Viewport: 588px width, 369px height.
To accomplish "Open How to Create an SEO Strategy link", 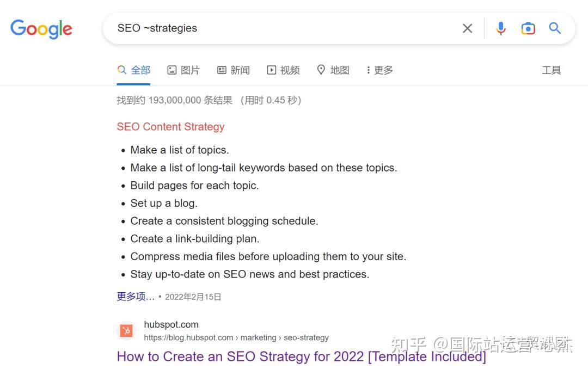I will pyautogui.click(x=301, y=356).
